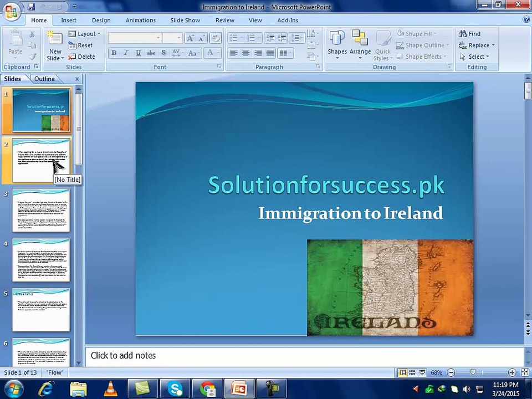Click the Delete slide button
The height and width of the screenshot is (399, 532).
[x=82, y=57]
